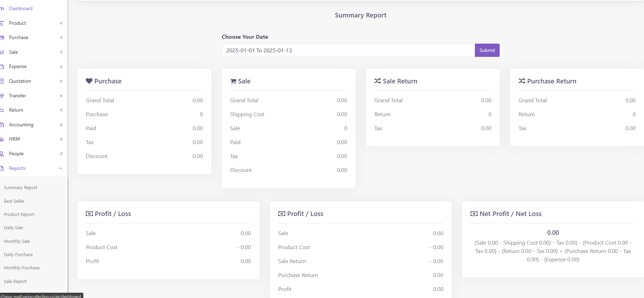
Task: Click the date range input field
Action: (348, 50)
